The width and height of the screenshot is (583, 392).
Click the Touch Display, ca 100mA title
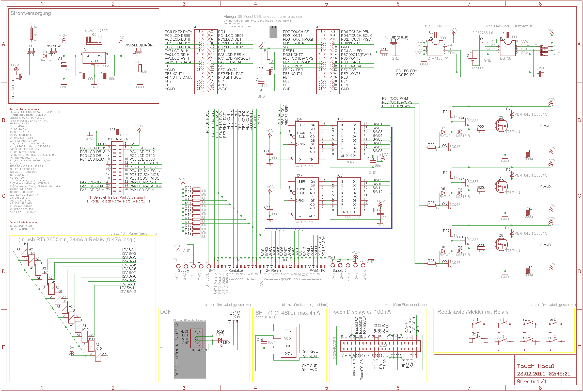click(361, 312)
